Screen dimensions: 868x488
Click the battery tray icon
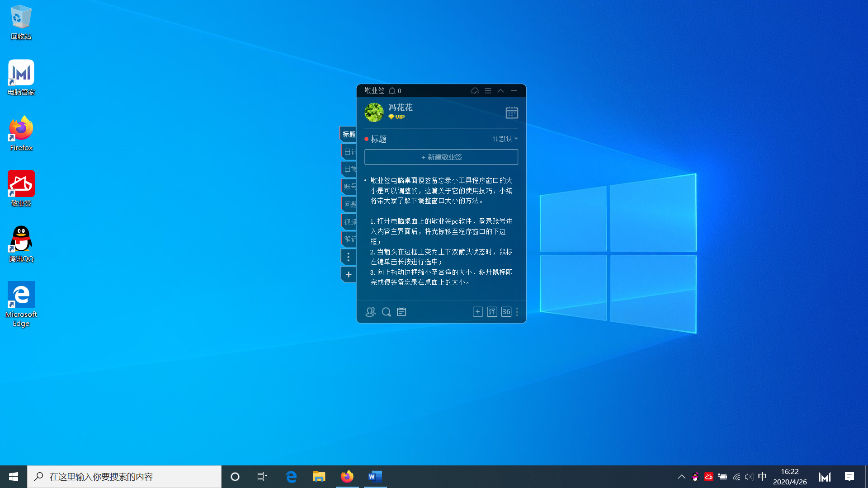(722, 477)
